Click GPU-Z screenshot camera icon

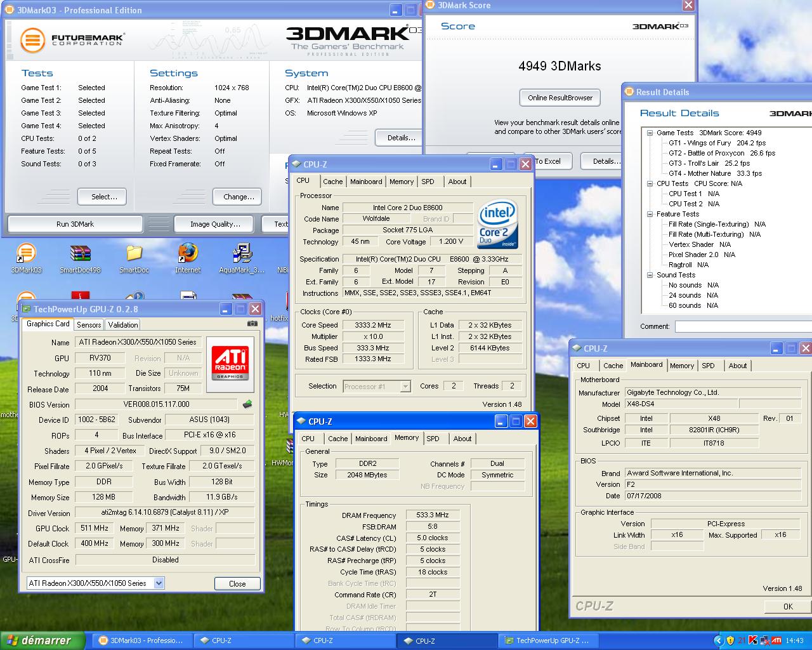pos(252,324)
